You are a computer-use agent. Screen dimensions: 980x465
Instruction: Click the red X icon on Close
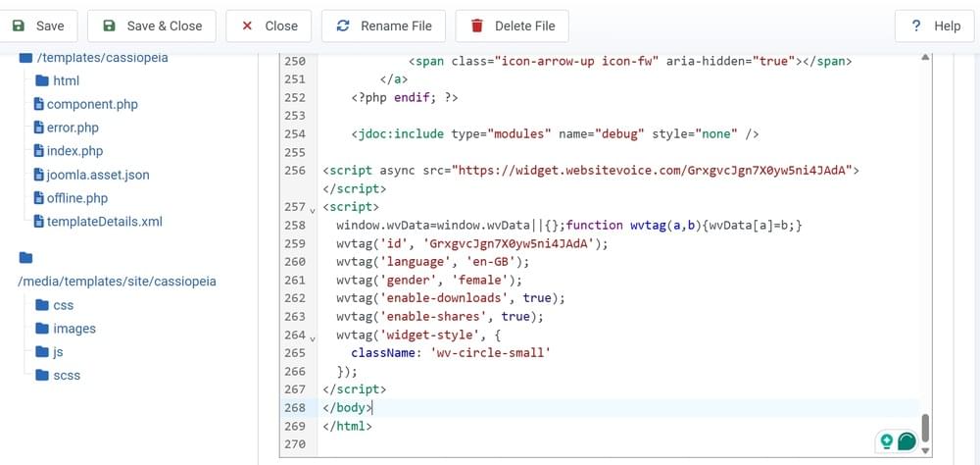click(x=247, y=26)
